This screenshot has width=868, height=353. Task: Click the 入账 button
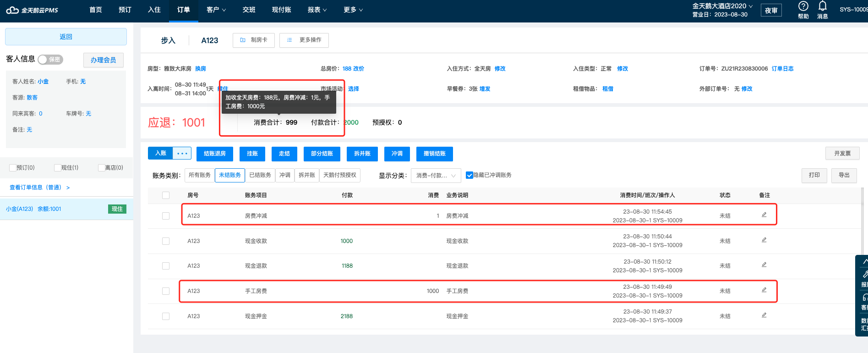pos(160,153)
